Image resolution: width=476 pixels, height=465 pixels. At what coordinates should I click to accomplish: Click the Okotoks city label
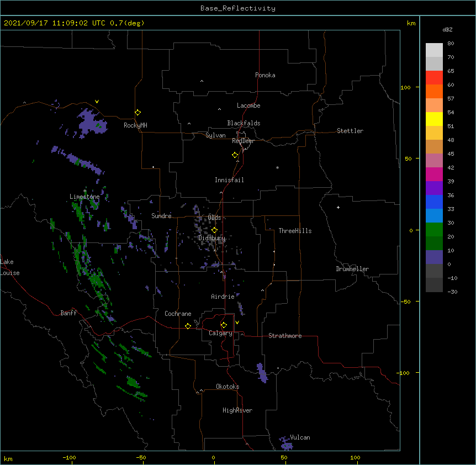[228, 387]
